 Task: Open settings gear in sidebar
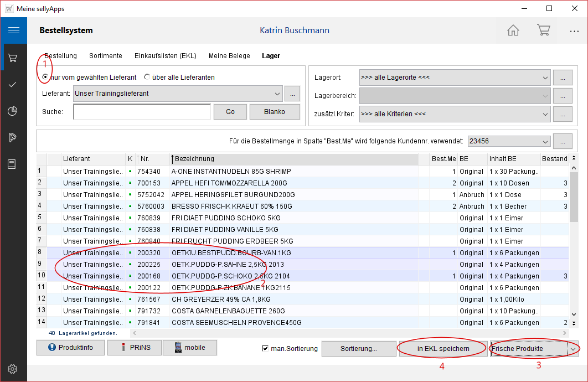(x=13, y=369)
